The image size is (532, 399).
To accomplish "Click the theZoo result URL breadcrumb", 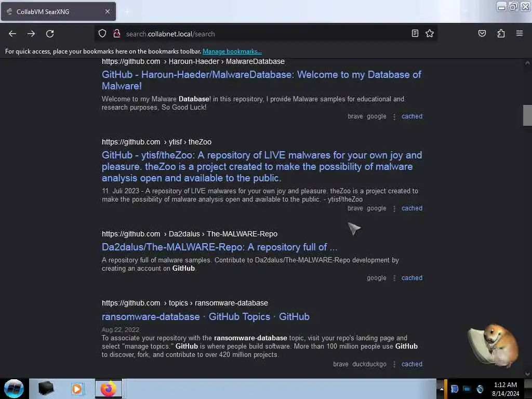I will (x=156, y=142).
